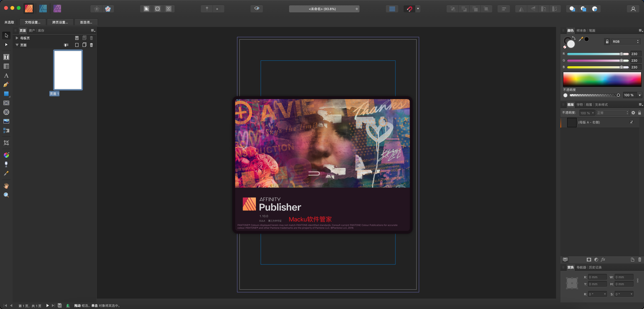The height and width of the screenshot is (309, 644).
Task: Select the Pen tool
Action: click(x=6, y=85)
